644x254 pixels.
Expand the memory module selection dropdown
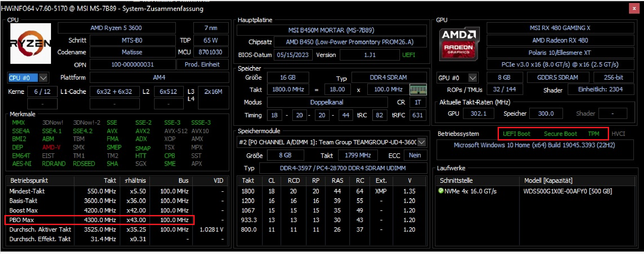[422, 142]
